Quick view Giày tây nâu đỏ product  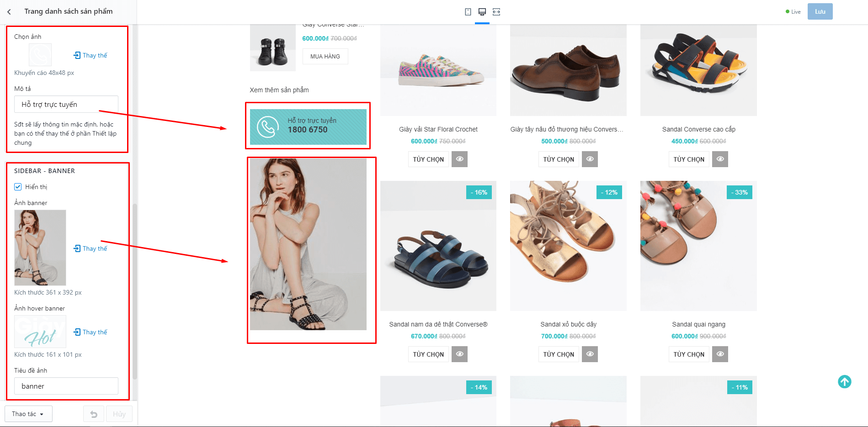pos(590,159)
